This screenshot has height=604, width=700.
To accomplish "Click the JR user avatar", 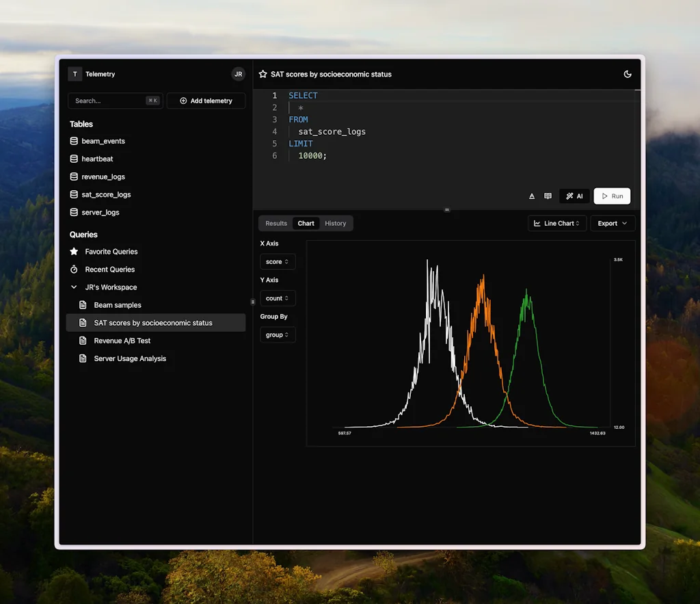I will tap(238, 74).
